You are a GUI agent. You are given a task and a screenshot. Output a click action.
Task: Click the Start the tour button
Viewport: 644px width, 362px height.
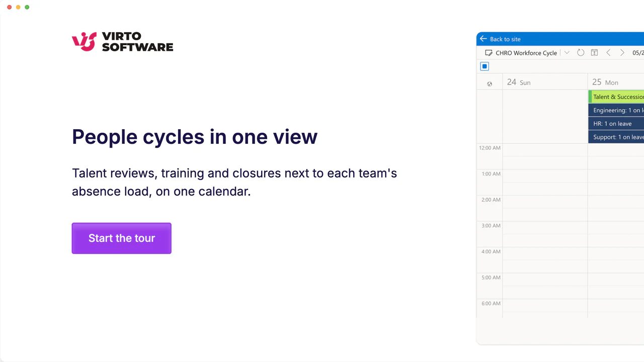(122, 238)
